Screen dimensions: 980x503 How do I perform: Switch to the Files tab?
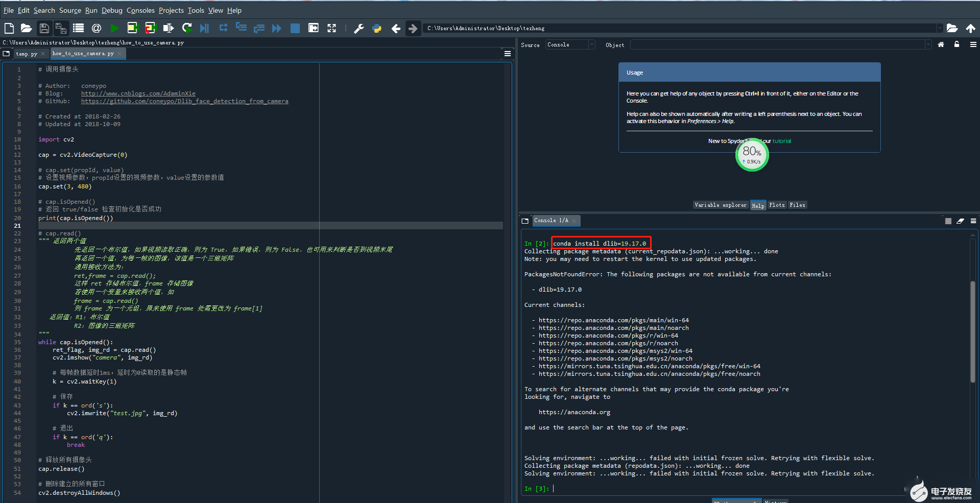pos(797,205)
